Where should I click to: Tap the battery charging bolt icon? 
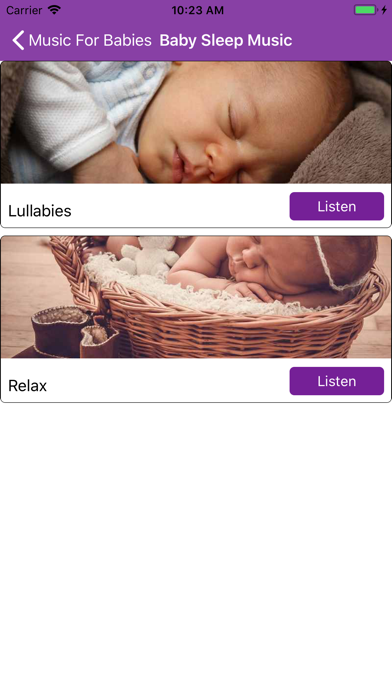(x=384, y=10)
